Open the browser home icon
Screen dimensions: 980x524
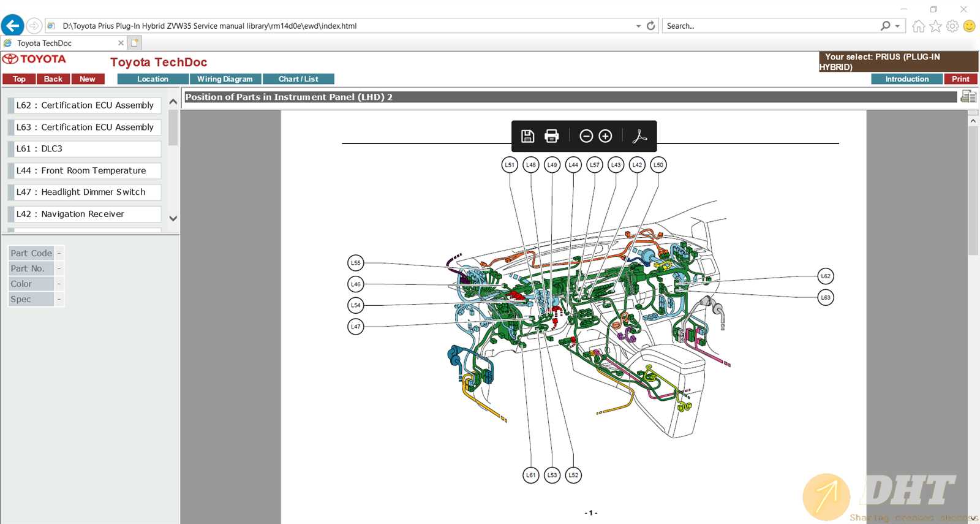pyautogui.click(x=918, y=26)
